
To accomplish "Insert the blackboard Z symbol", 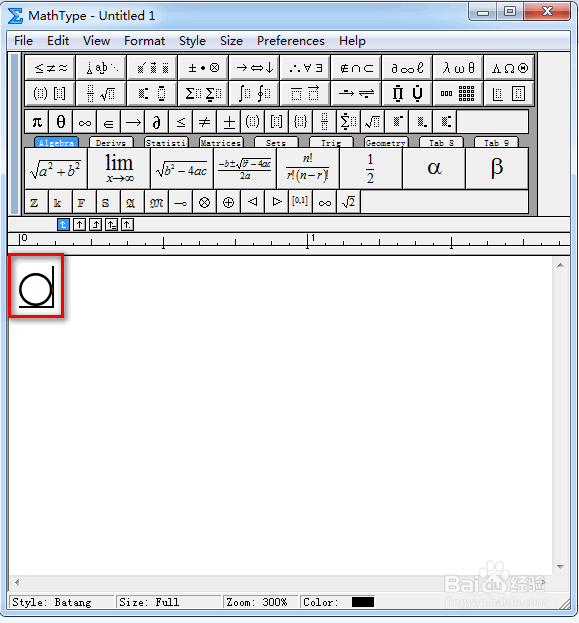I will [x=37, y=202].
